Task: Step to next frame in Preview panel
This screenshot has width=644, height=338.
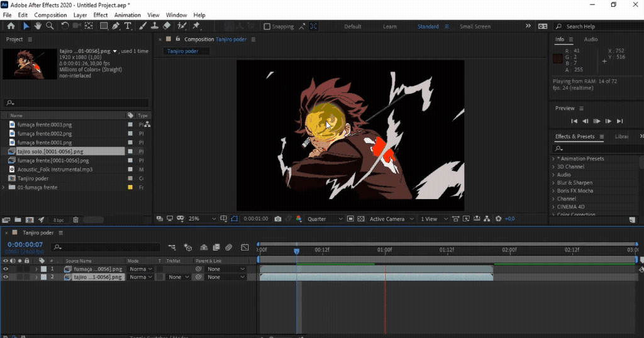Action: click(x=608, y=121)
